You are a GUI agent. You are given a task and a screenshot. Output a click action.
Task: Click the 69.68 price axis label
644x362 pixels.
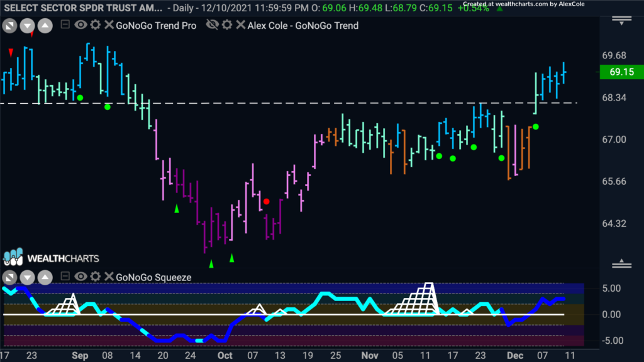click(x=614, y=55)
